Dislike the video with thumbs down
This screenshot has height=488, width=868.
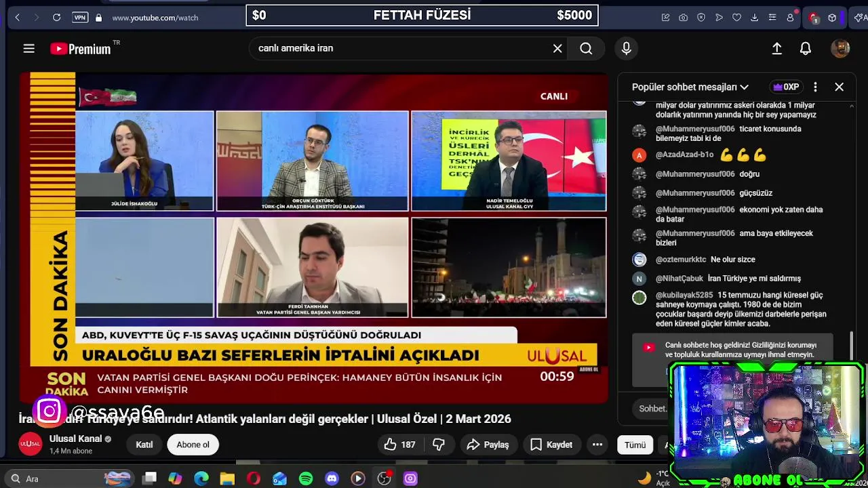click(439, 445)
